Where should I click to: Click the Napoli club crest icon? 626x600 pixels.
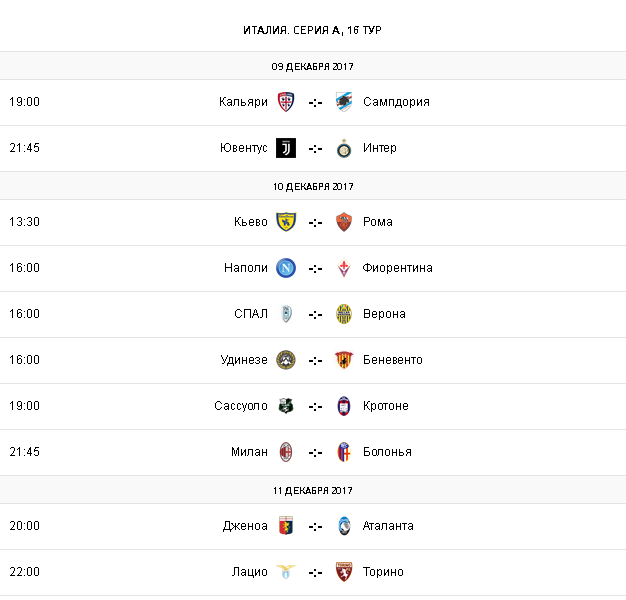pyautogui.click(x=286, y=268)
